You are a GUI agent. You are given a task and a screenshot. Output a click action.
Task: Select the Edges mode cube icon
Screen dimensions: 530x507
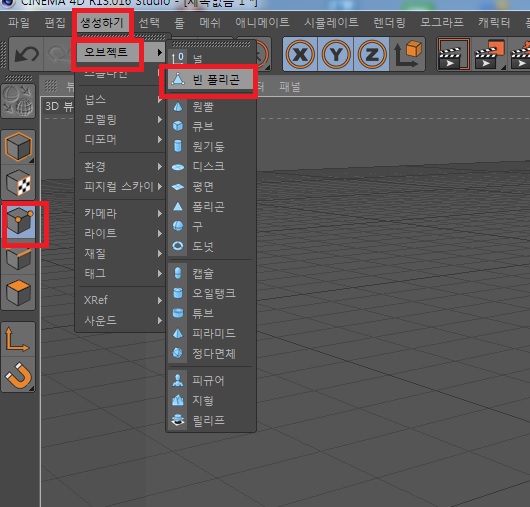pyautogui.click(x=18, y=259)
